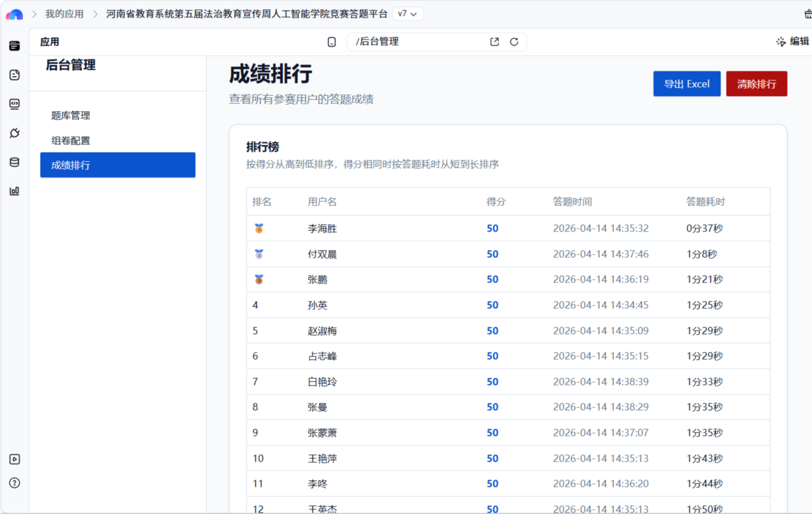The height and width of the screenshot is (514, 812).
Task: Select the 成绩排行 menu item
Action: [118, 165]
